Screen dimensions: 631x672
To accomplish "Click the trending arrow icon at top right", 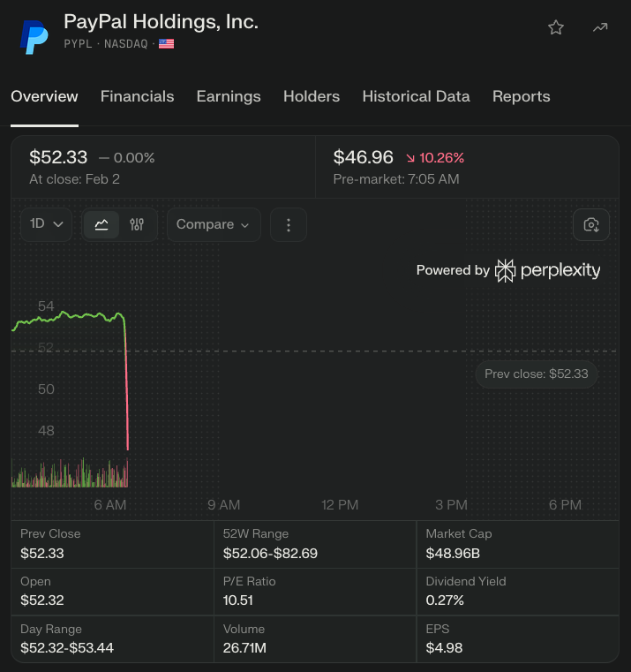I will point(600,28).
